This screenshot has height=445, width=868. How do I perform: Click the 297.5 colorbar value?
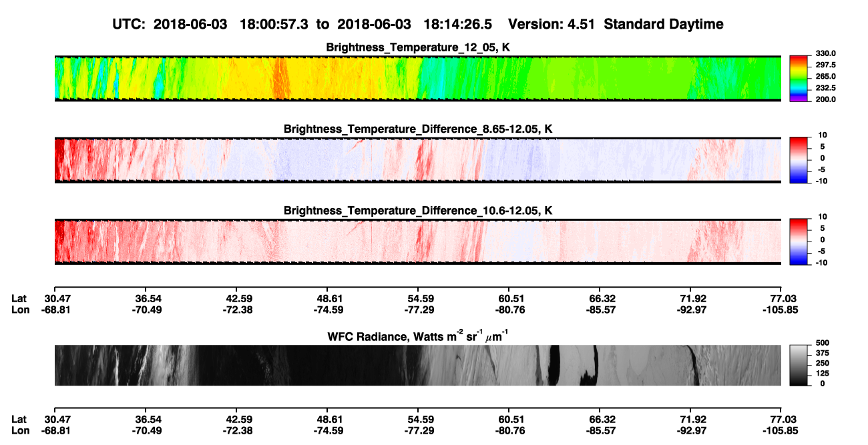(x=825, y=65)
